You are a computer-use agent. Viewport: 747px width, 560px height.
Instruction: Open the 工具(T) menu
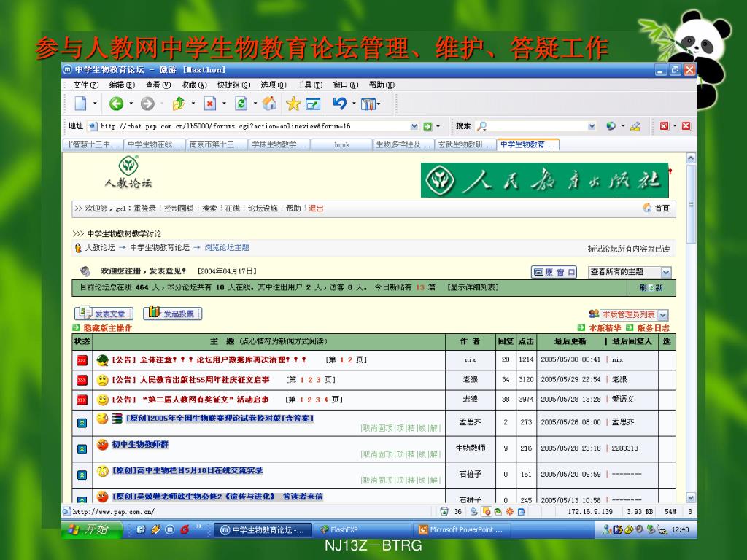tap(309, 85)
